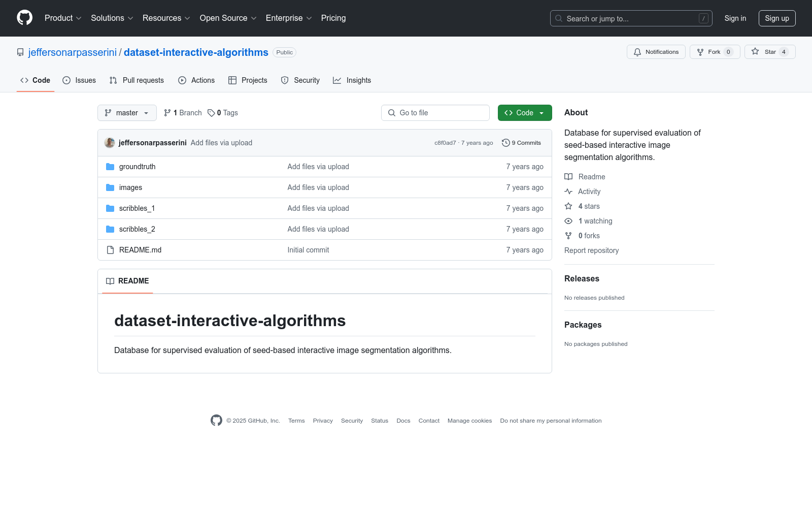812x508 pixels.
Task: Click the fork icon in Fork button
Action: 700,52
